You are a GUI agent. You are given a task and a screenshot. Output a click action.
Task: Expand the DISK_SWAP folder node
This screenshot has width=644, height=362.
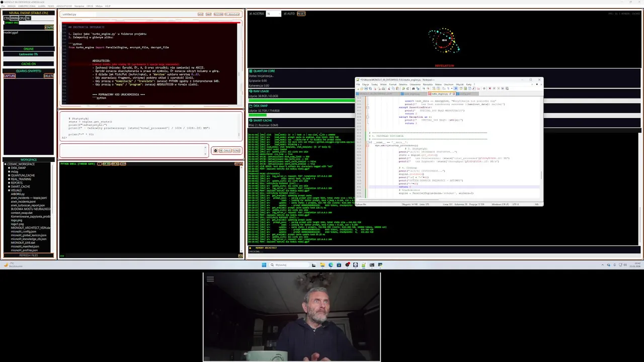click(9, 168)
